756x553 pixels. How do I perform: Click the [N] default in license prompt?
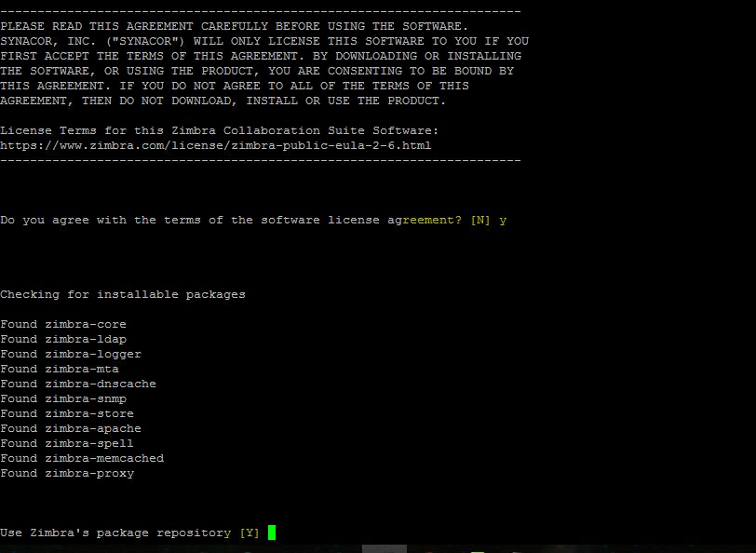[480, 221]
